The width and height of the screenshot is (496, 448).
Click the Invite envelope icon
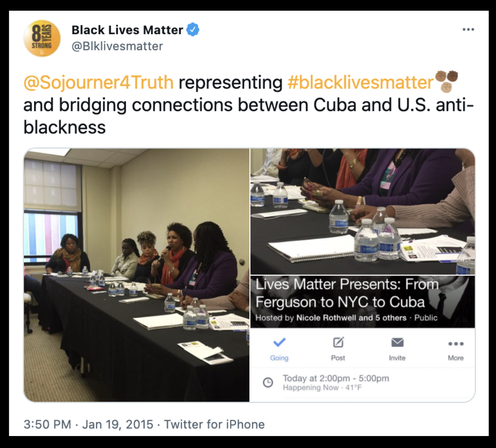click(397, 342)
